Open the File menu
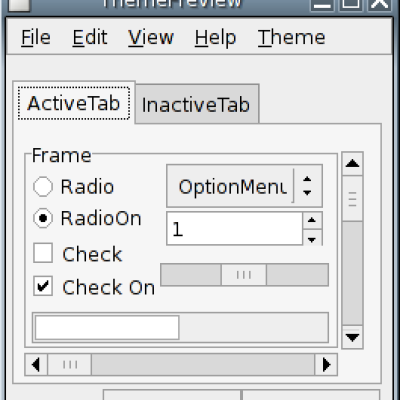 (x=36, y=37)
